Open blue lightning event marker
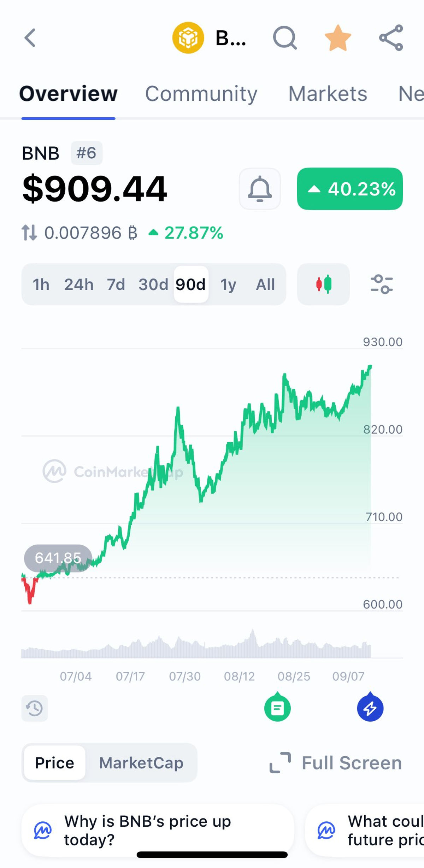 (x=370, y=707)
